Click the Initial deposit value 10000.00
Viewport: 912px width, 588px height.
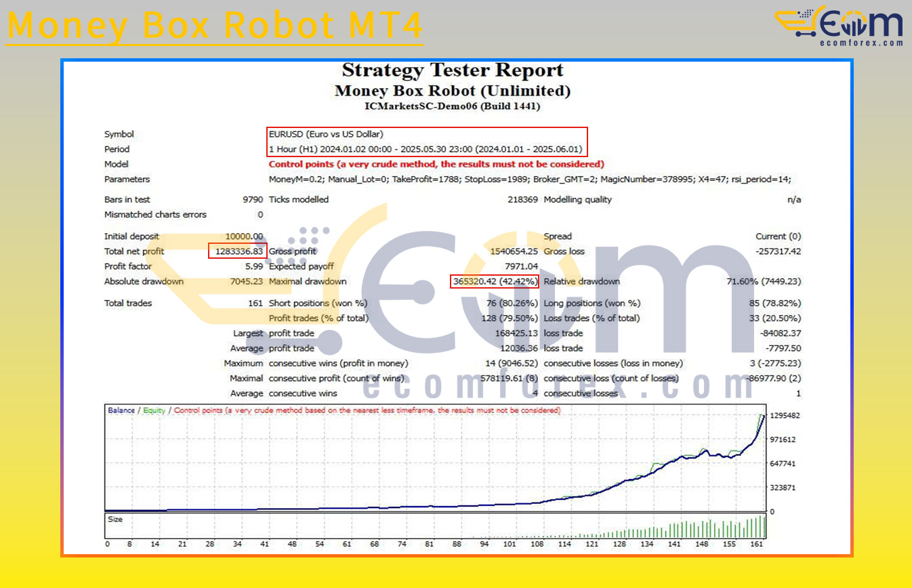tap(245, 236)
